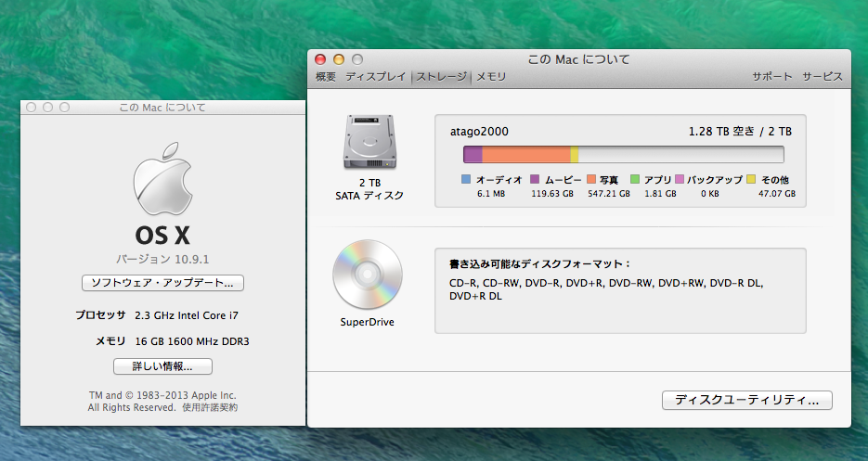Click the orange 写真 legend square
Viewport: 868px width, 461px height.
[x=590, y=179]
